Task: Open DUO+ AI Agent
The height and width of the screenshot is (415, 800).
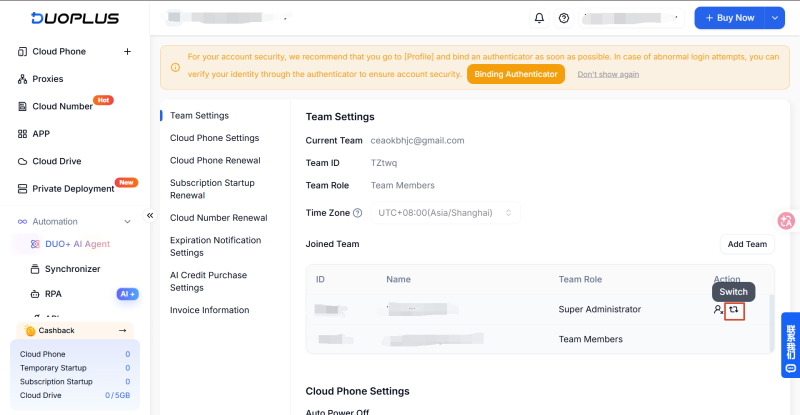Action: (77, 244)
